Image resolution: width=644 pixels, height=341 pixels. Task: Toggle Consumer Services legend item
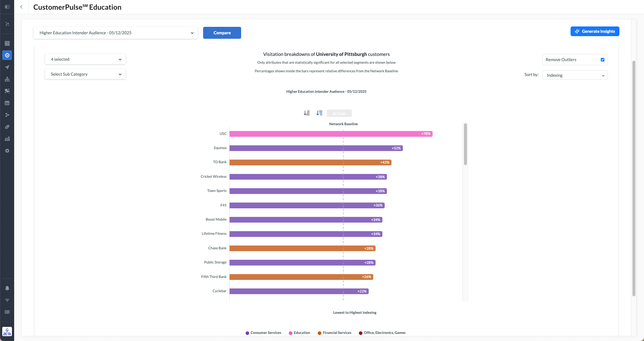pos(263,333)
